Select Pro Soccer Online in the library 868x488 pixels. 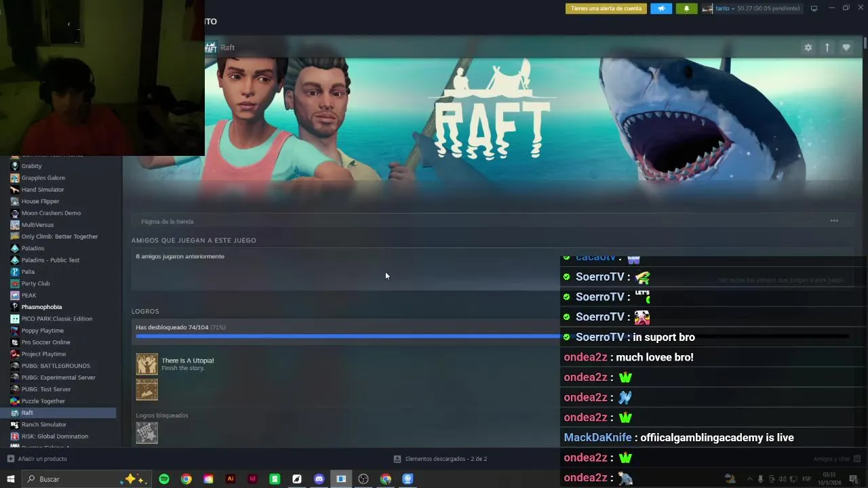tap(45, 342)
